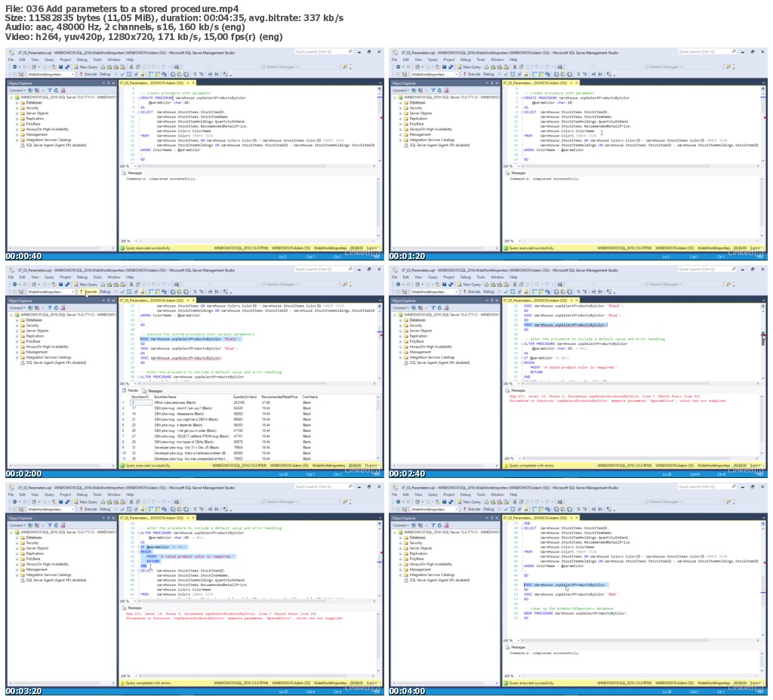The height and width of the screenshot is (700, 773).
Task: Close the 07_03_Parameters query tab in 00:00:40 frame
Action: click(193, 83)
